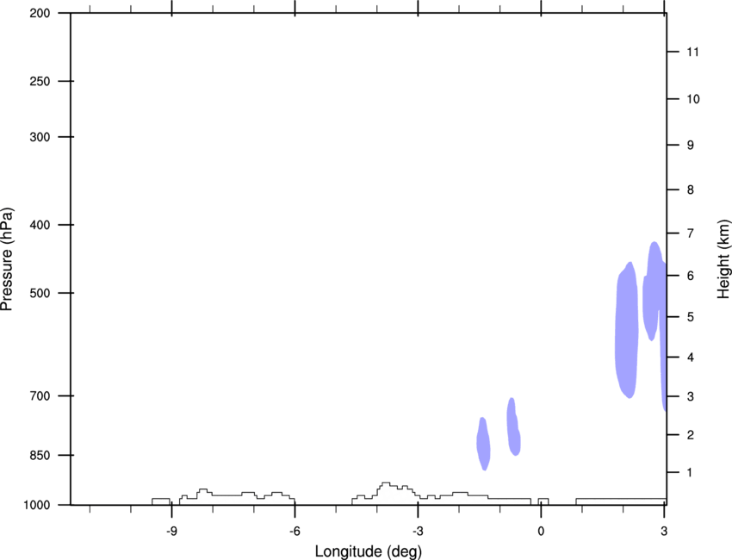
Task: Click the 400 pressure tick label
Action: pyautogui.click(x=40, y=225)
